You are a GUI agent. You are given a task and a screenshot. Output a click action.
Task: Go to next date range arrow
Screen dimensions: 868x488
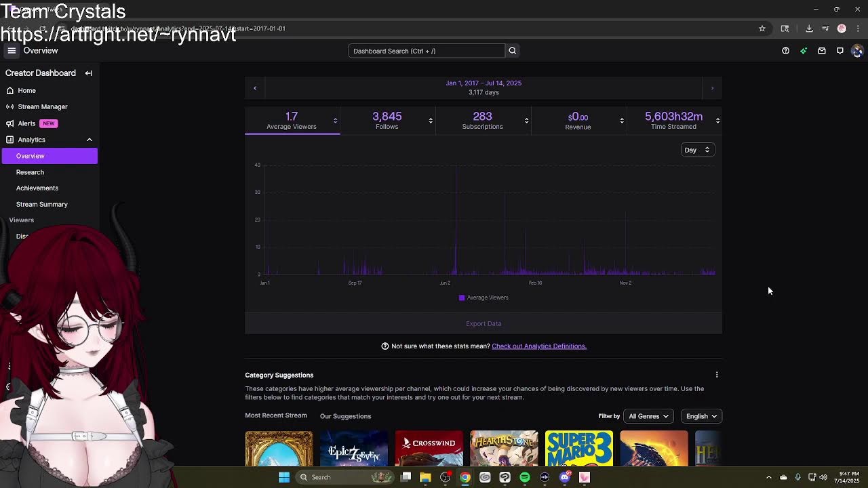point(712,88)
